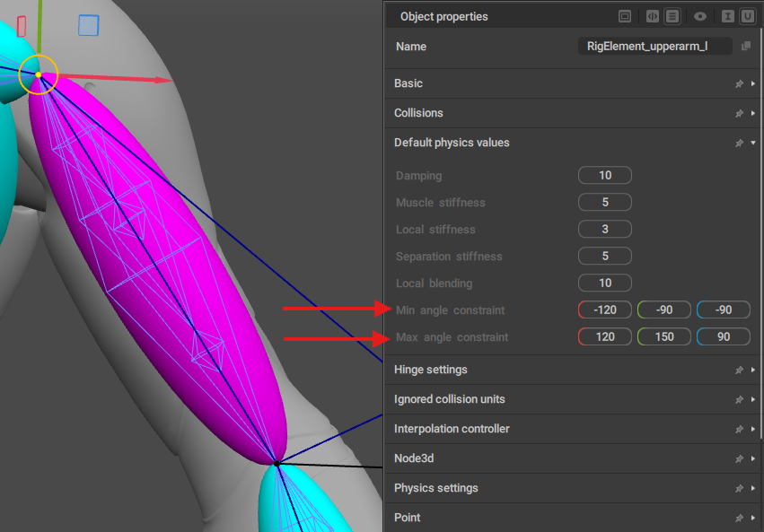Click the list layout icon in the header
This screenshot has height=532, width=764.
tap(672, 16)
